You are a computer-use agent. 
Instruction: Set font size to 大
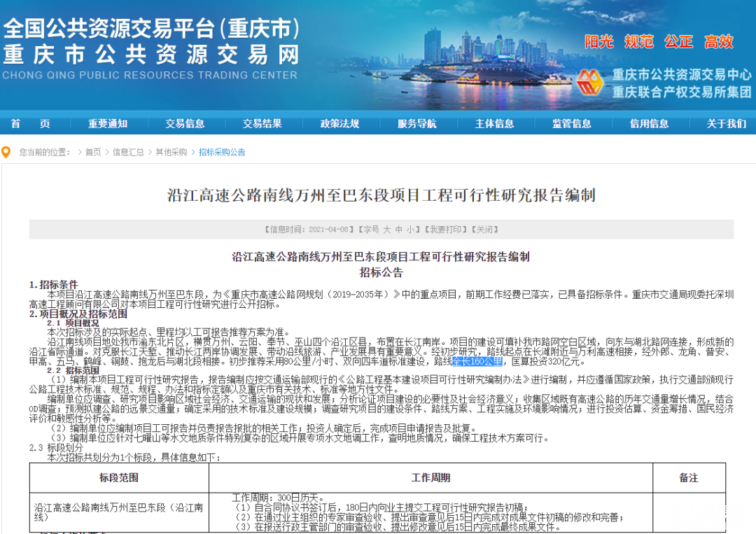pyautogui.click(x=386, y=230)
